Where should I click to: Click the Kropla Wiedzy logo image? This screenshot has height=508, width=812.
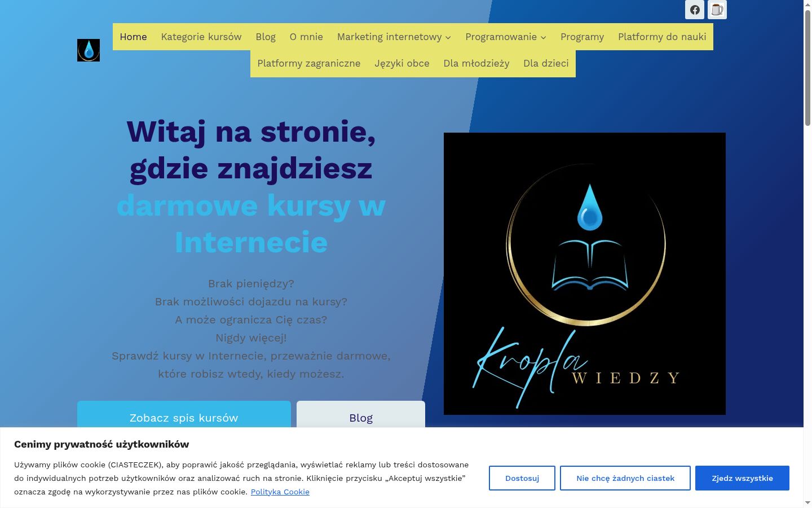pos(585,274)
